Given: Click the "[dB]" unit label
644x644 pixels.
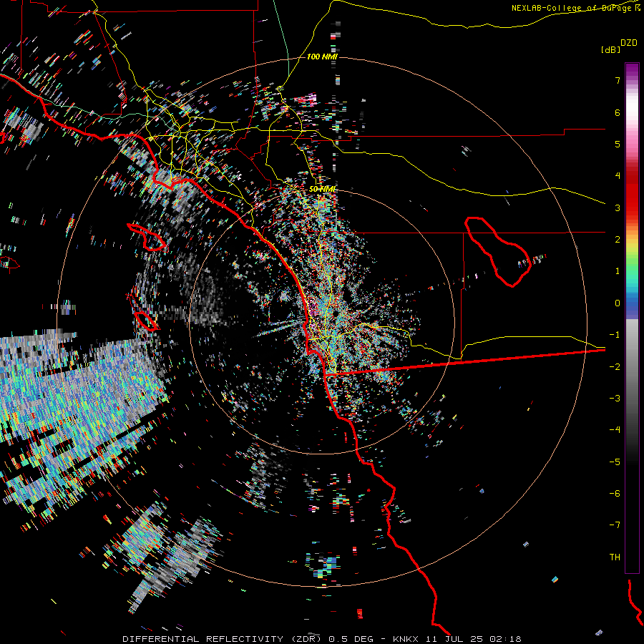Looking at the screenshot, I should click(611, 49).
